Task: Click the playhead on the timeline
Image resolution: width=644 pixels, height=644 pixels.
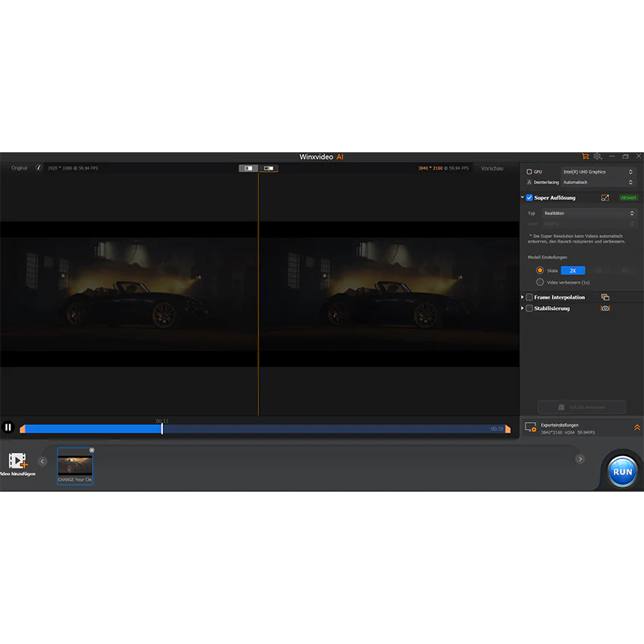Action: 162,428
